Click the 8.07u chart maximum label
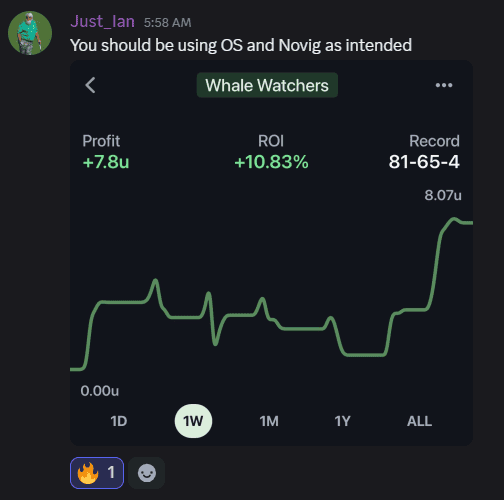The image size is (504, 500). tap(443, 195)
